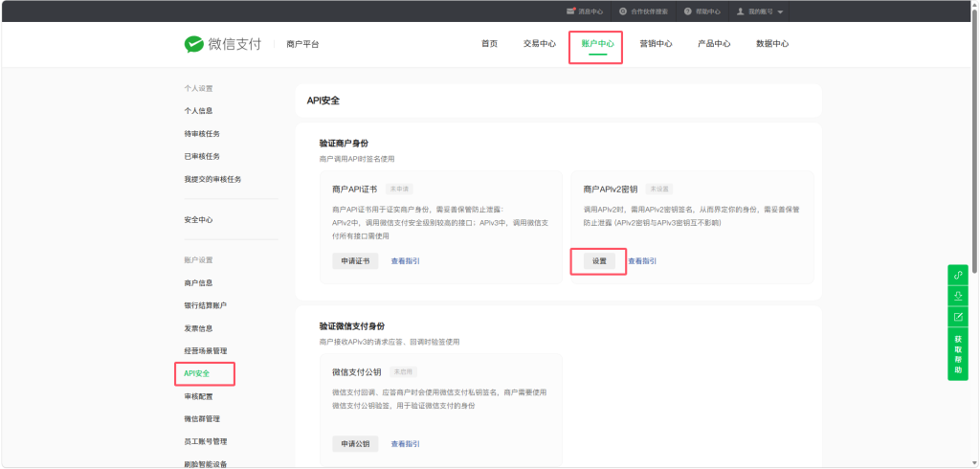Select the 账户中心 tab
Screen dimensions: 980x469
(x=597, y=44)
